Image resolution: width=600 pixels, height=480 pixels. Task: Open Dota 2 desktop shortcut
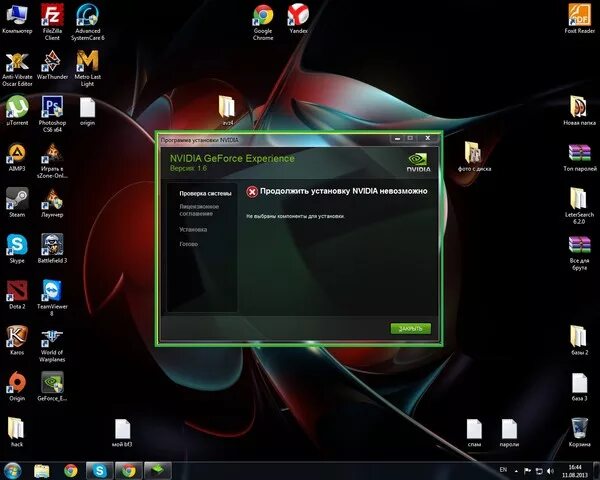17,295
